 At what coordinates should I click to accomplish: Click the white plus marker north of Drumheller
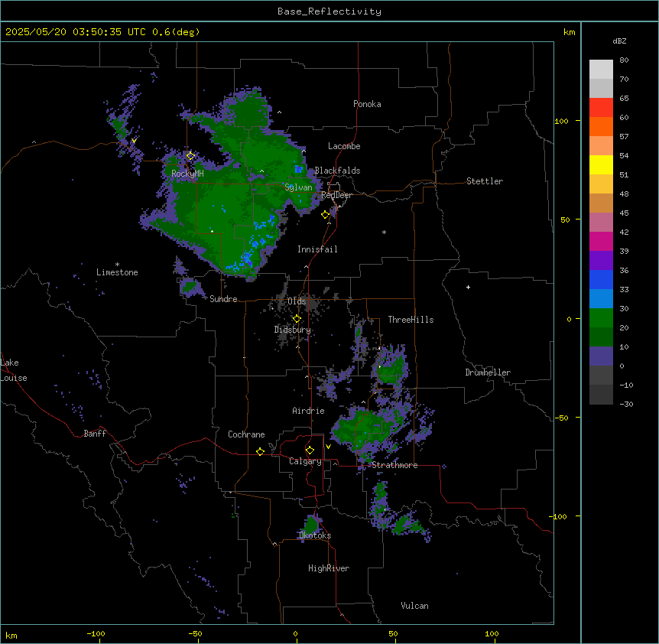click(x=468, y=287)
